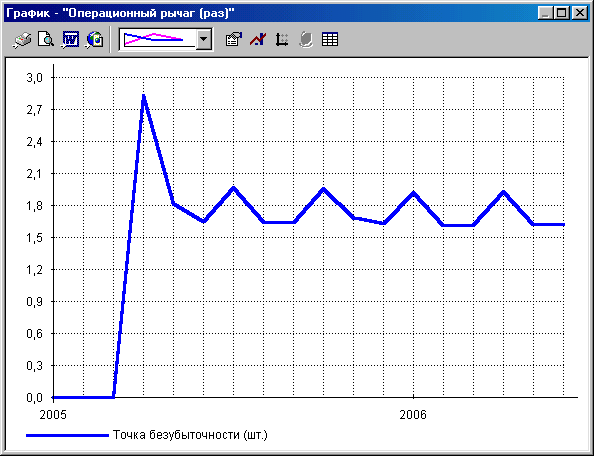Open the print preview icon

46,39
